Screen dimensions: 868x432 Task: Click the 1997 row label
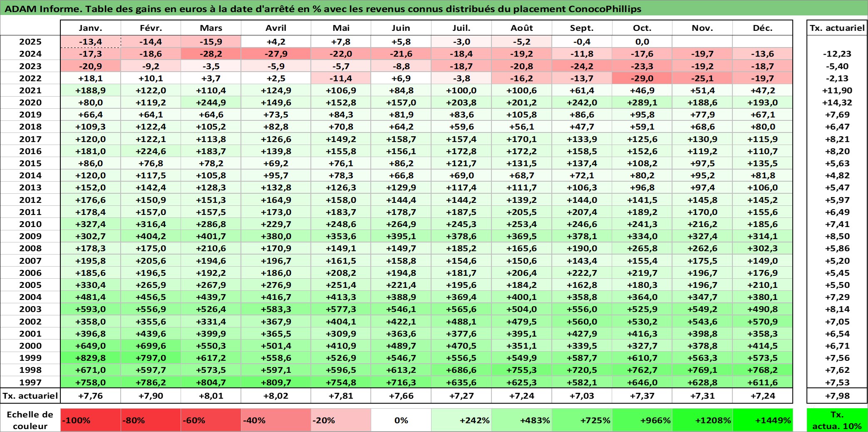tap(30, 382)
